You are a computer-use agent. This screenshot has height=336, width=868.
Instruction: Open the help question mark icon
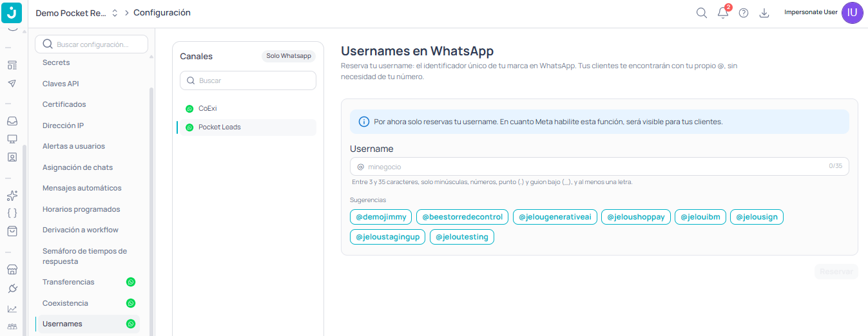[x=744, y=13]
